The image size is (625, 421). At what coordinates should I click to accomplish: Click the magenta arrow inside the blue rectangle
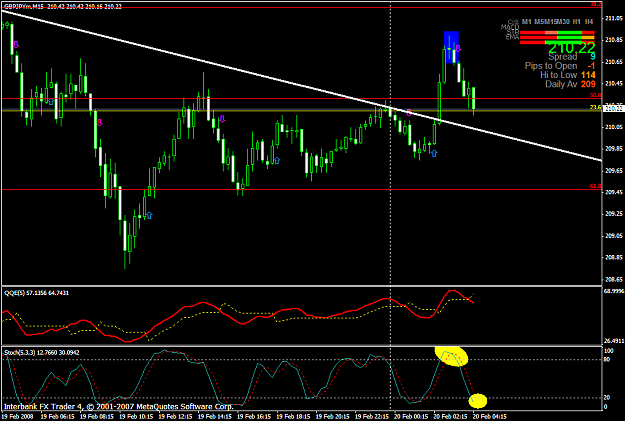tap(458, 48)
